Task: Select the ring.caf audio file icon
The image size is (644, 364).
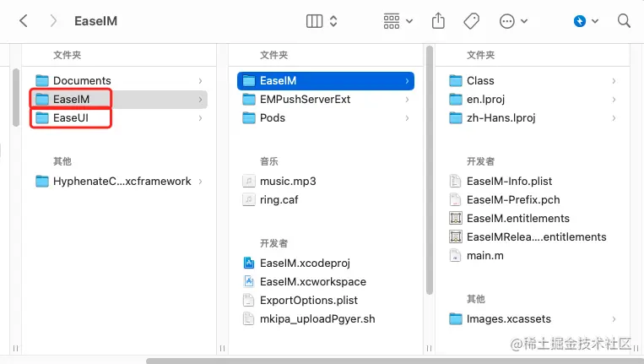Action: (x=249, y=199)
